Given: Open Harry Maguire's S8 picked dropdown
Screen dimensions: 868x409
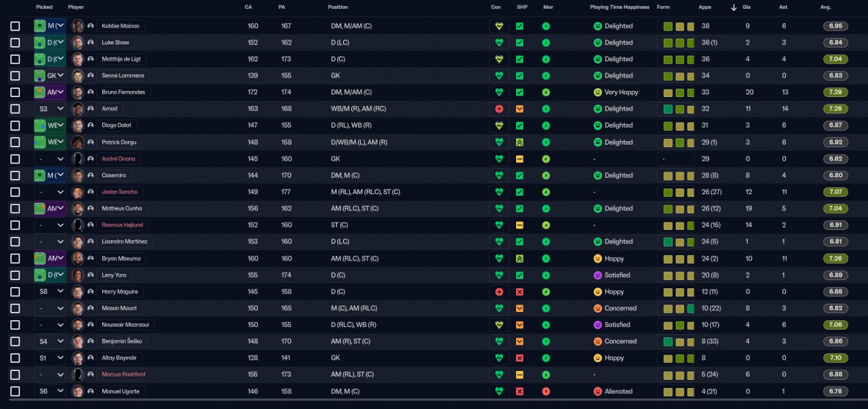Looking at the screenshot, I should (x=50, y=292).
